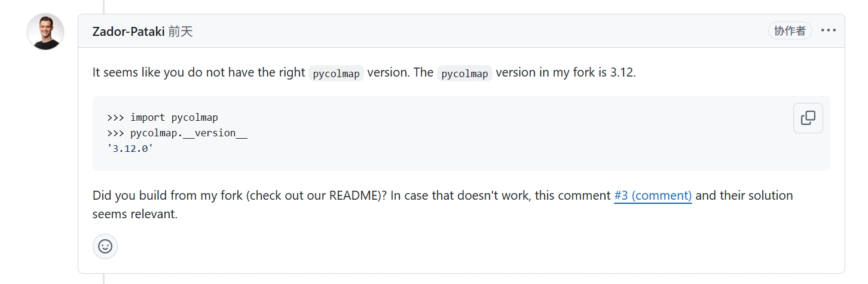Follow the #3 (comment) link
This screenshot has width=868, height=284.
(653, 196)
